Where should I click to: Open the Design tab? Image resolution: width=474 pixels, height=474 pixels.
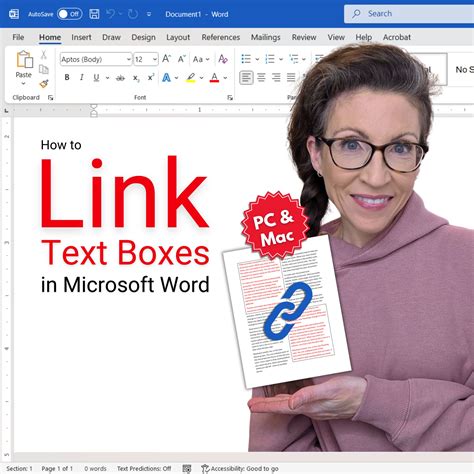(143, 37)
